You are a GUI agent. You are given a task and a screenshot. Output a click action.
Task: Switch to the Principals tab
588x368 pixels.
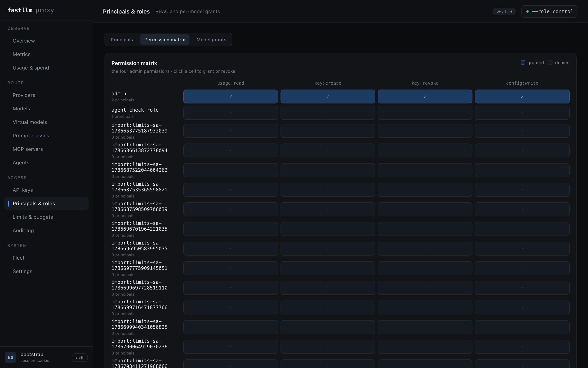click(x=122, y=40)
